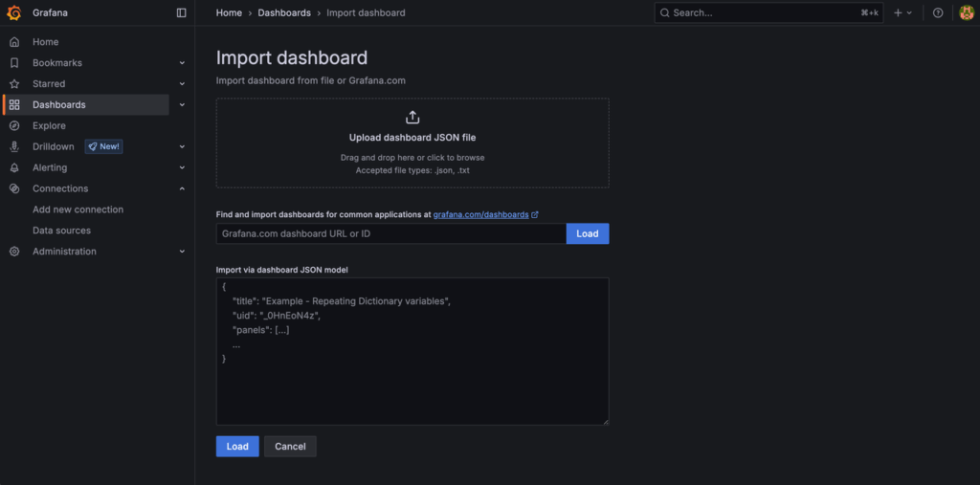
Task: Focus the Grafana.com dashboard URL or ID field
Action: (391, 233)
